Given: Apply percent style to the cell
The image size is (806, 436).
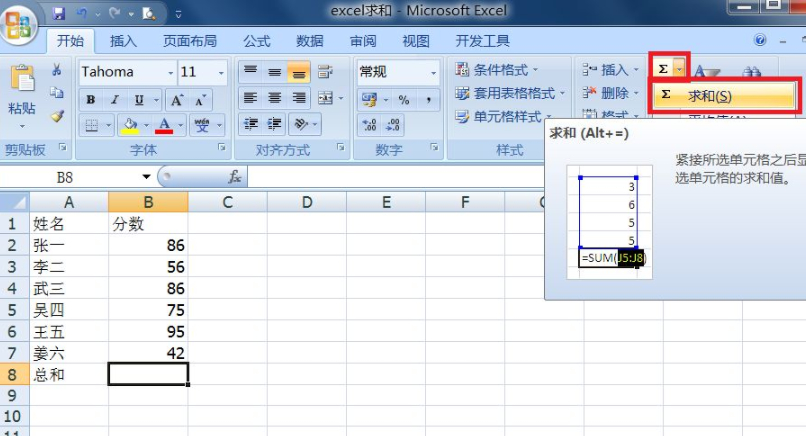Looking at the screenshot, I should coord(404,100).
